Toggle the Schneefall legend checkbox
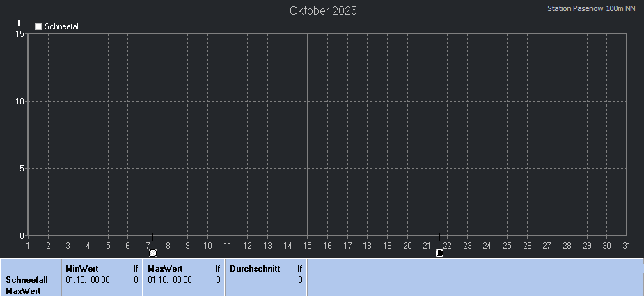The image size is (644, 296). pyautogui.click(x=39, y=26)
